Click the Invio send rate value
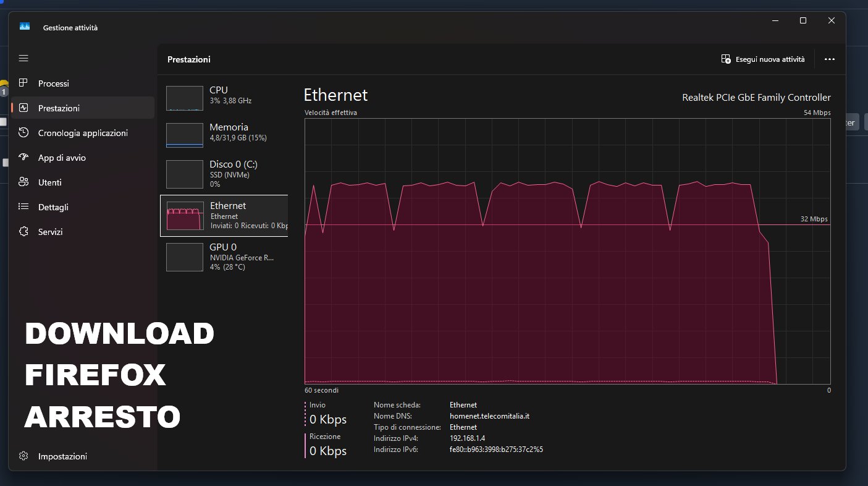 pos(327,419)
